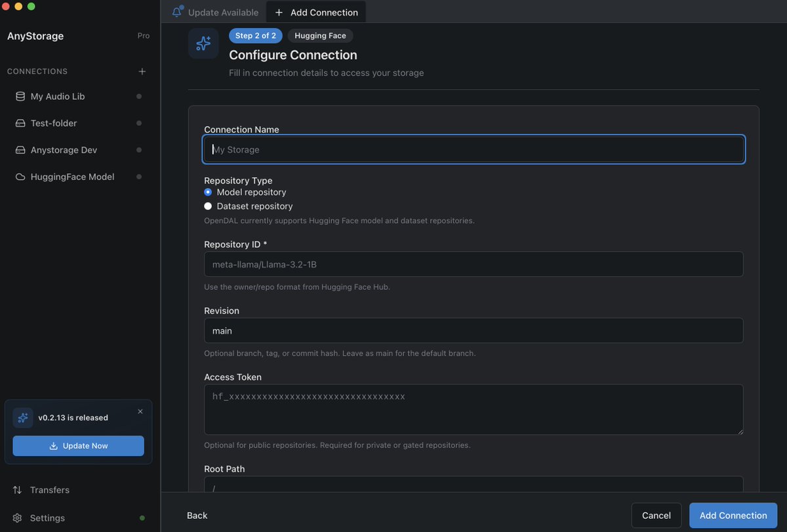Click the Step 2 of 2 badge

(256, 35)
